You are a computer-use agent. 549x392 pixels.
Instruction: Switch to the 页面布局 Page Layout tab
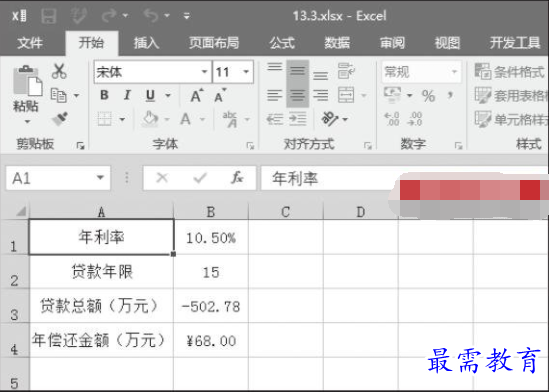pos(214,43)
